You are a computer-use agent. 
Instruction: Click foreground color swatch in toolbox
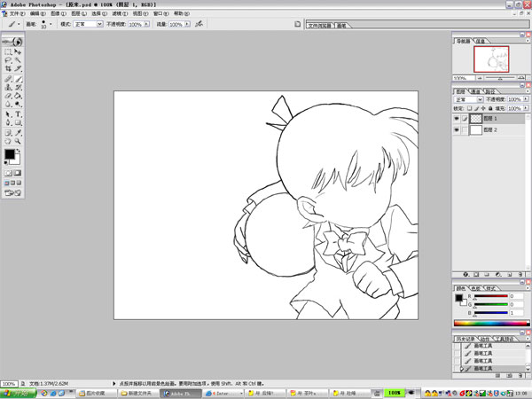(x=10, y=154)
